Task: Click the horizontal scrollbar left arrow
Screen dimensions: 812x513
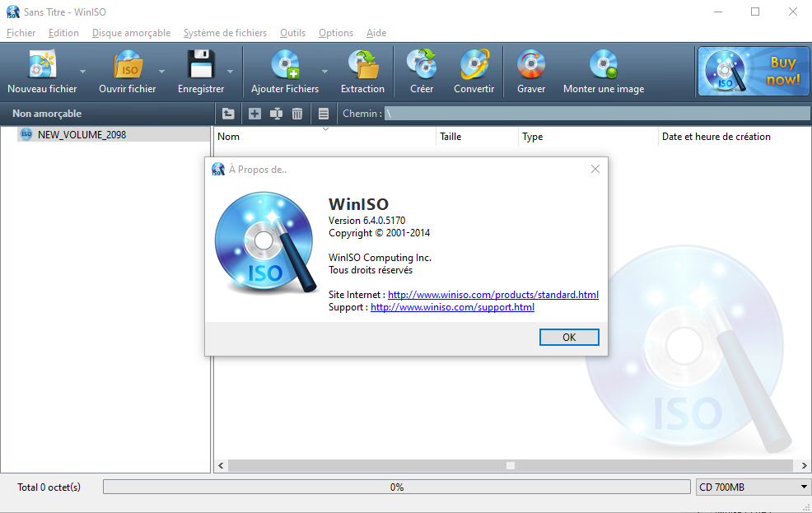Action: pos(222,465)
